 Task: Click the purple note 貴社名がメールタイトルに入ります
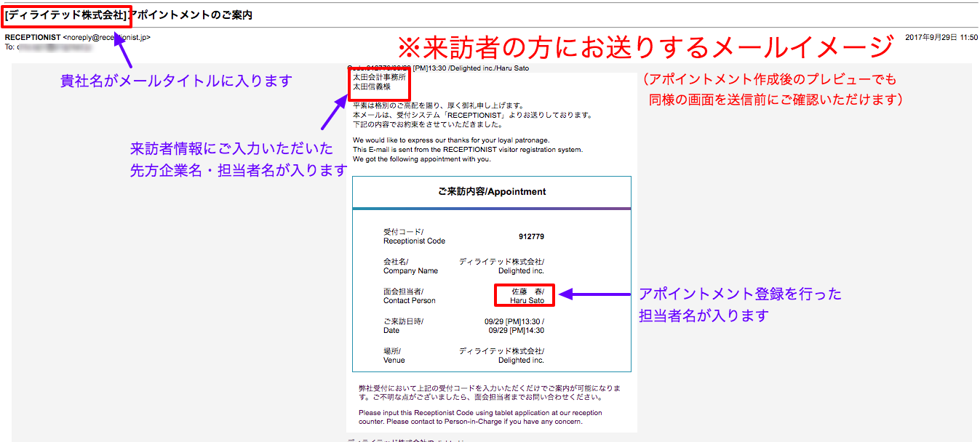point(175,81)
